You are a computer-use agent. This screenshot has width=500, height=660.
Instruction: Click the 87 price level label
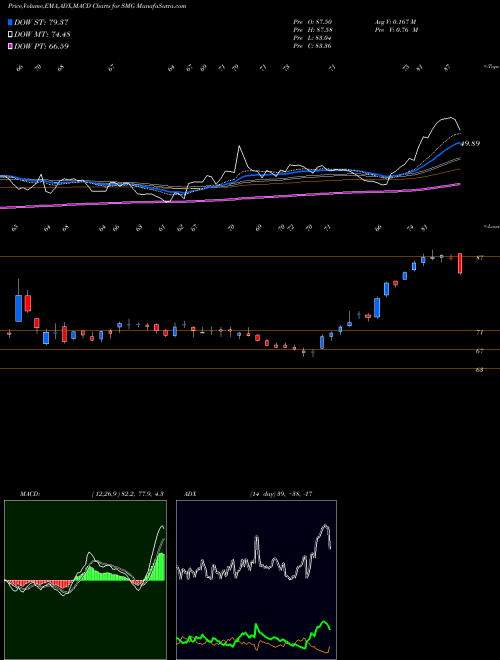479,258
